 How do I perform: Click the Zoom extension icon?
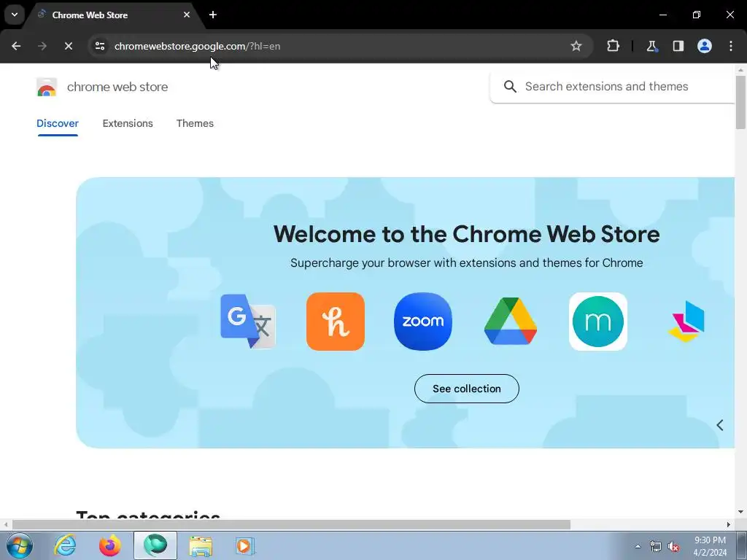[x=423, y=322]
